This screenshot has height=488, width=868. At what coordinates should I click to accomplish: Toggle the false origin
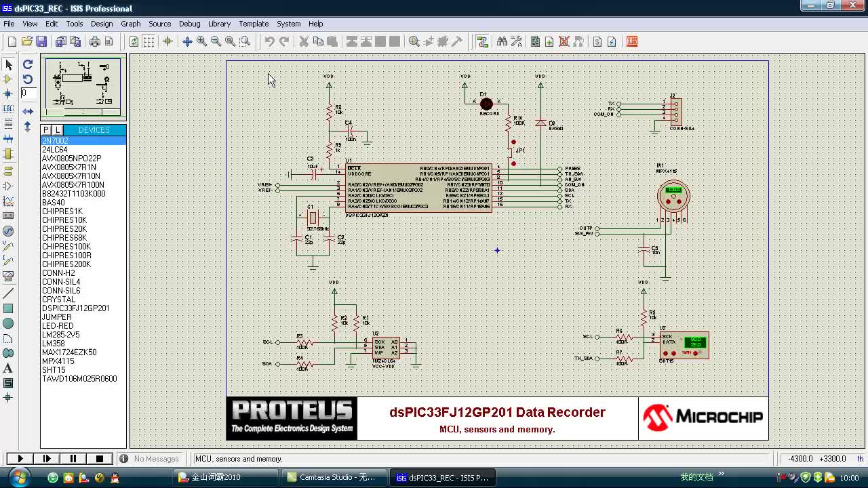(167, 41)
